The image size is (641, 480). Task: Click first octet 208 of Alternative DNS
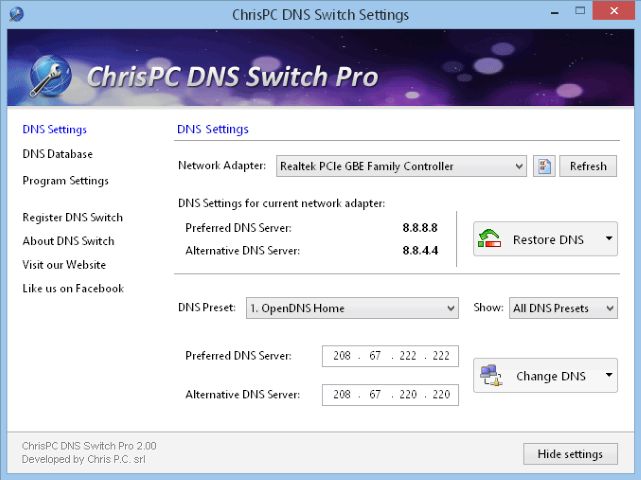(x=342, y=395)
